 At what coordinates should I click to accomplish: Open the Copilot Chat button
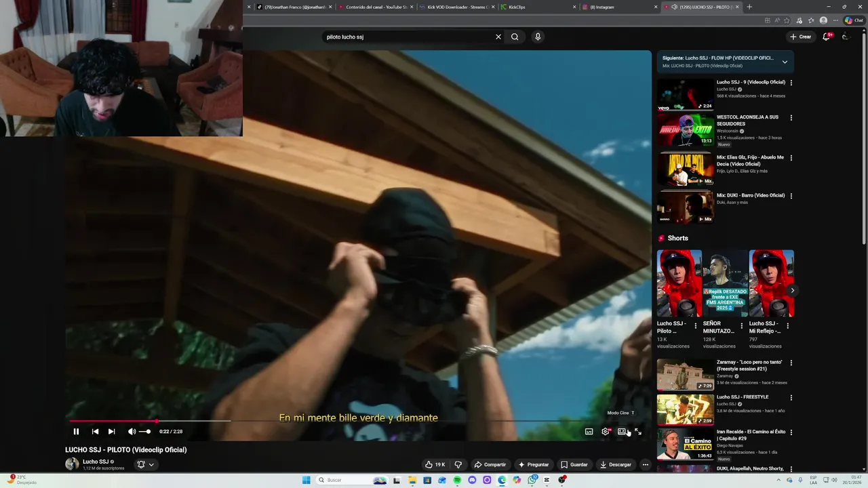tap(853, 20)
